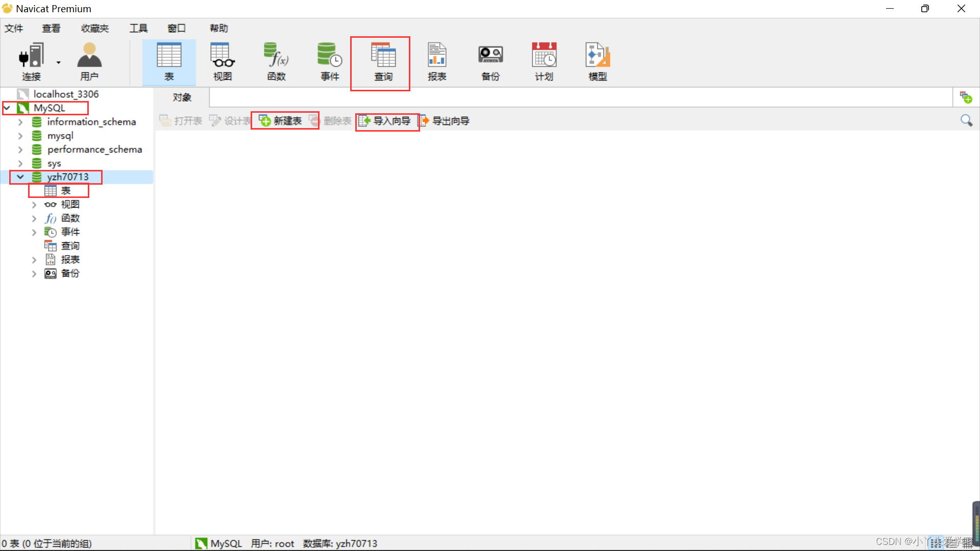
Task: Select the MySQL connection in tree
Action: pyautogui.click(x=50, y=108)
